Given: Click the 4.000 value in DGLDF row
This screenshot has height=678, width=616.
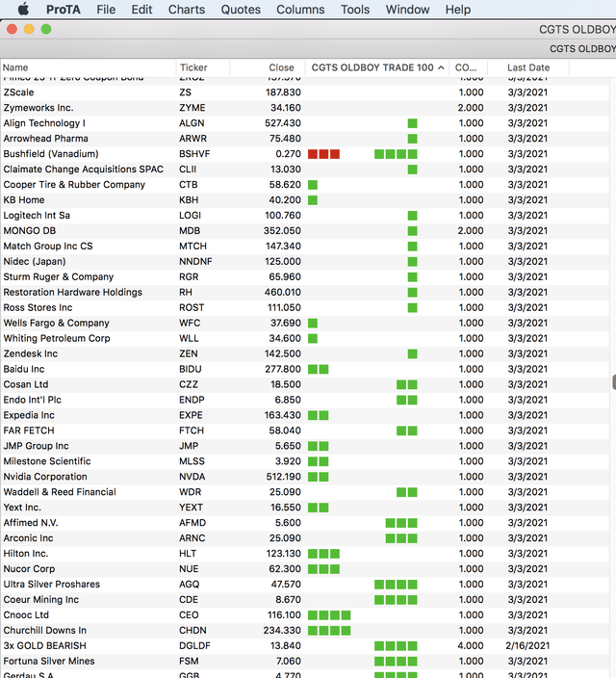Looking at the screenshot, I should [x=471, y=645].
